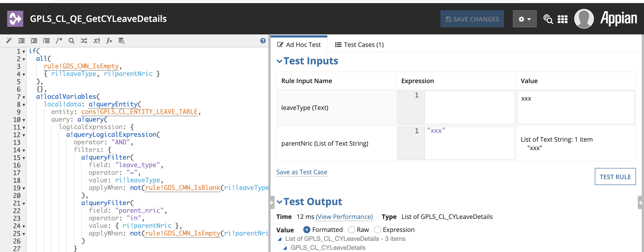Click rule!GDS_CMN_IsBlank on line 19
The height and width of the screenshot is (252, 644).
(x=182, y=188)
